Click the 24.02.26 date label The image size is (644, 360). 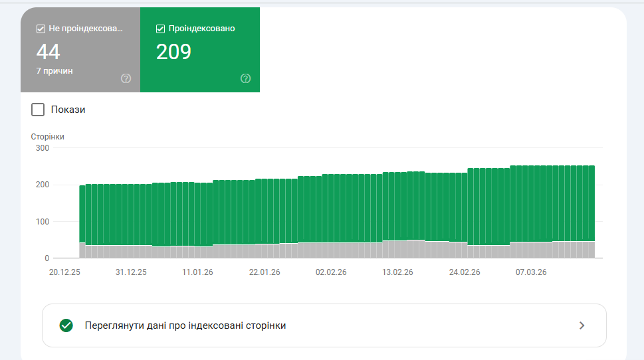point(465,272)
